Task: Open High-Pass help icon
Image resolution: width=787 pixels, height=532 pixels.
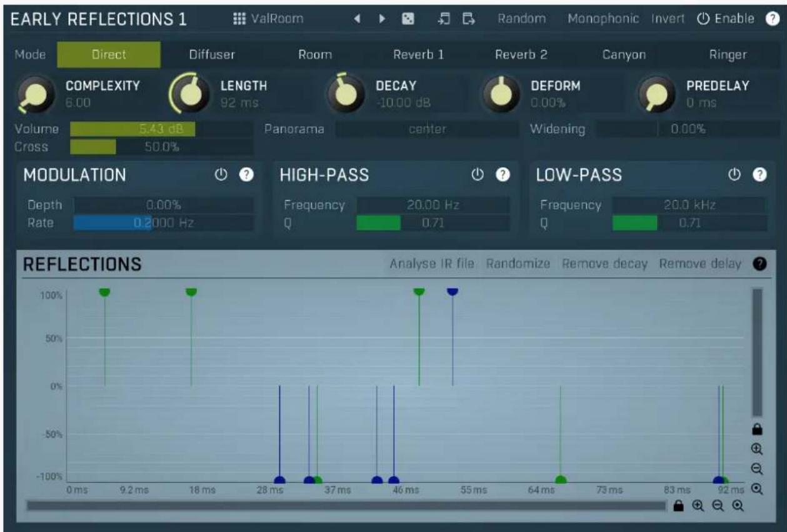Action: tap(501, 176)
